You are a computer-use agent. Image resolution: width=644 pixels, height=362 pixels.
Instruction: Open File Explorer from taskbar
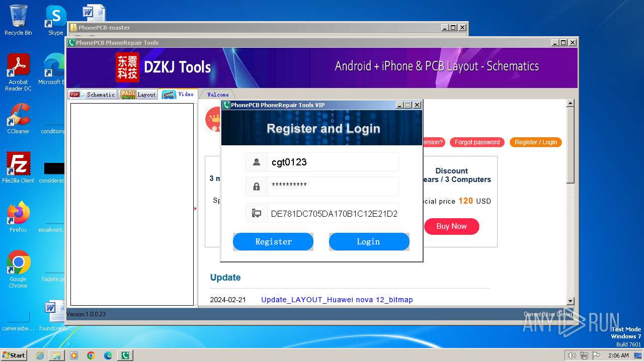point(57,355)
